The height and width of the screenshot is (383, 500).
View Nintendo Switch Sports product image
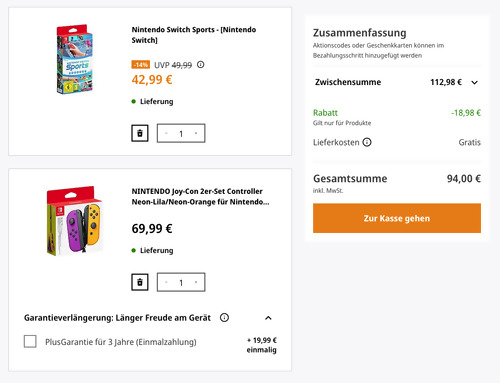[74, 59]
